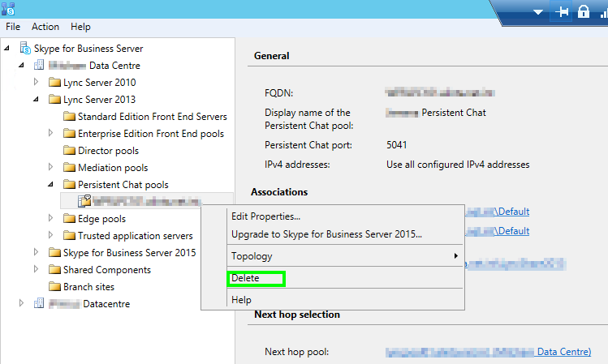Image resolution: width=608 pixels, height=364 pixels.
Task: Click 'Use all configured IPv4 addresses' text
Action: tap(458, 165)
